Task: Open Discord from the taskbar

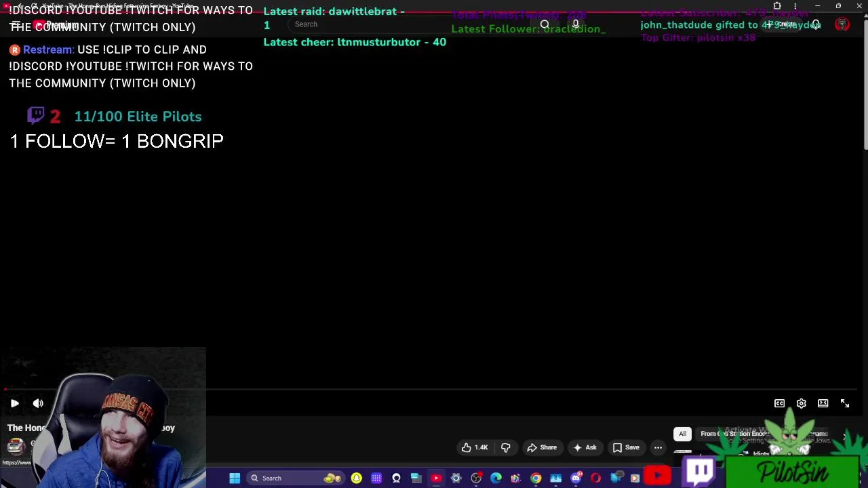Action: [x=576, y=479]
